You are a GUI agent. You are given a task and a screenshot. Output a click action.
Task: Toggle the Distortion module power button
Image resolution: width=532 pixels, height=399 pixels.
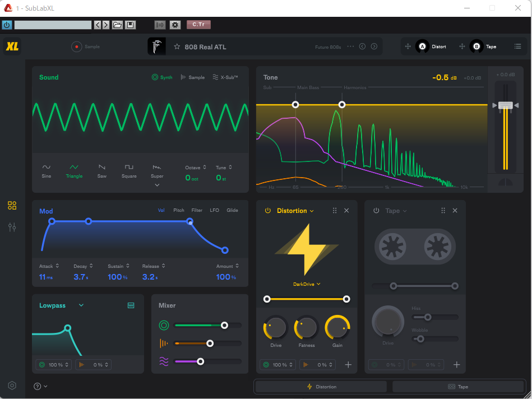[x=268, y=211]
